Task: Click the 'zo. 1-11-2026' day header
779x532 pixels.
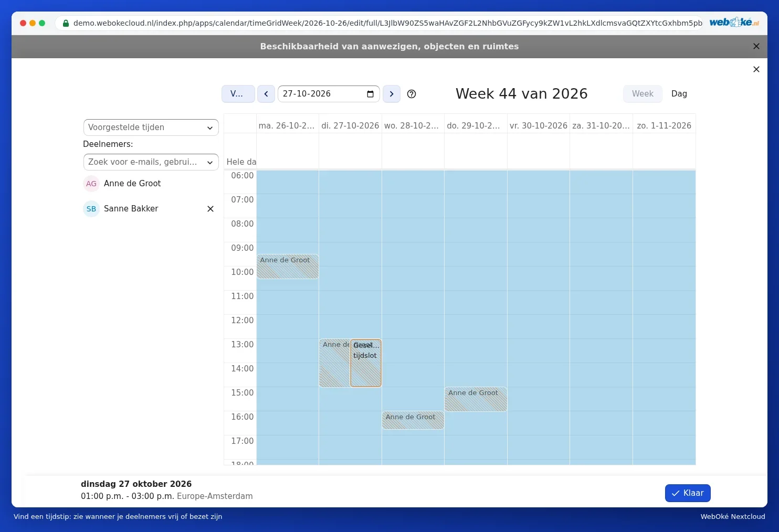Action: click(664, 126)
